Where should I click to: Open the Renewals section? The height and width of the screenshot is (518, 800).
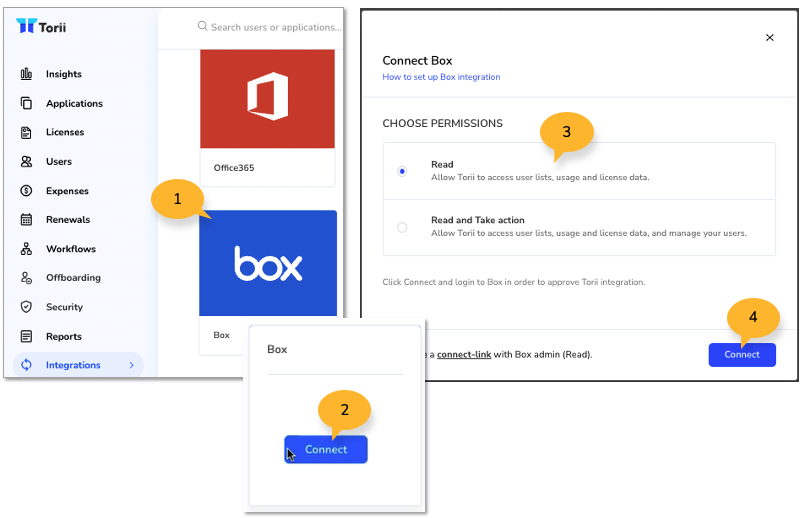click(x=68, y=219)
